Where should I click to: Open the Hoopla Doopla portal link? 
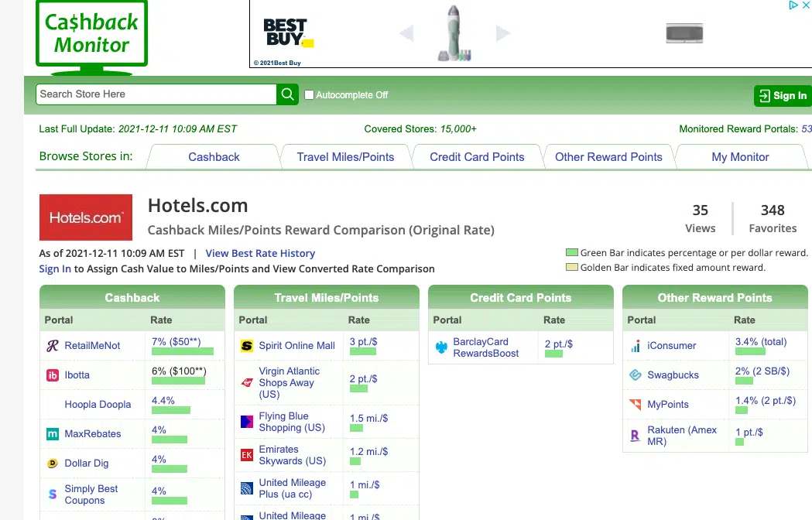click(x=98, y=405)
